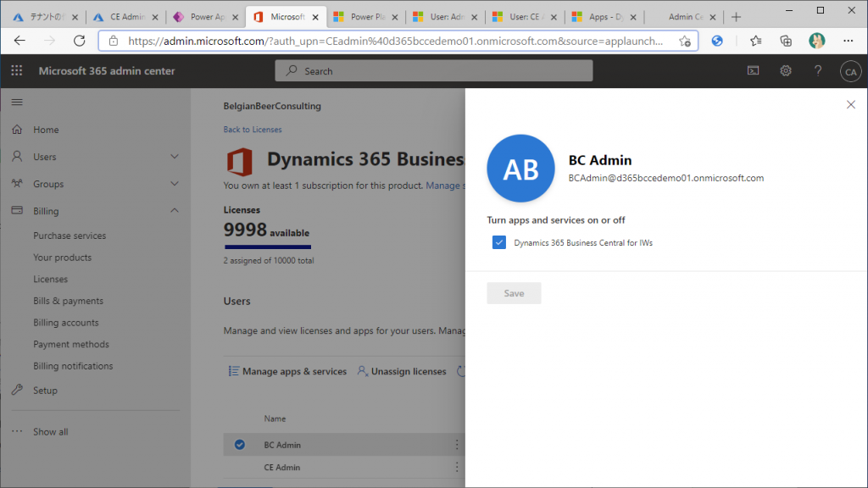Open browser Collections icon

point(786,41)
